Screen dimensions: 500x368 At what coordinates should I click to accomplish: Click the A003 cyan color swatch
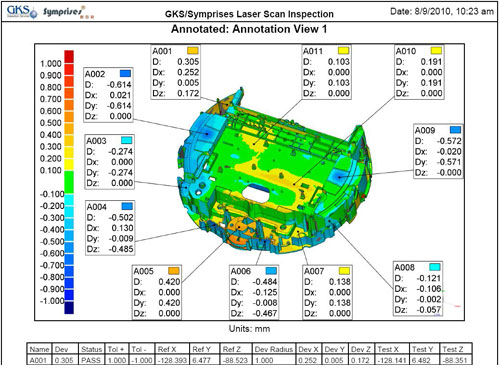pos(127,140)
